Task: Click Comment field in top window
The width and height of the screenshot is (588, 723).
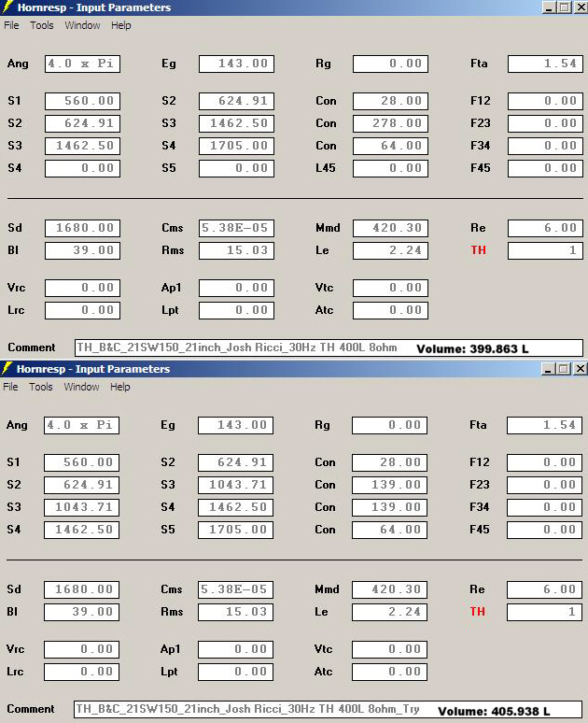Action: click(x=329, y=347)
